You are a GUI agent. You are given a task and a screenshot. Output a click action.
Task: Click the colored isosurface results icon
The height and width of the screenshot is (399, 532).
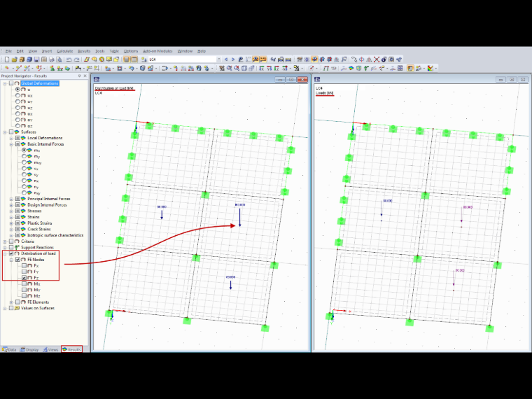pos(351,68)
